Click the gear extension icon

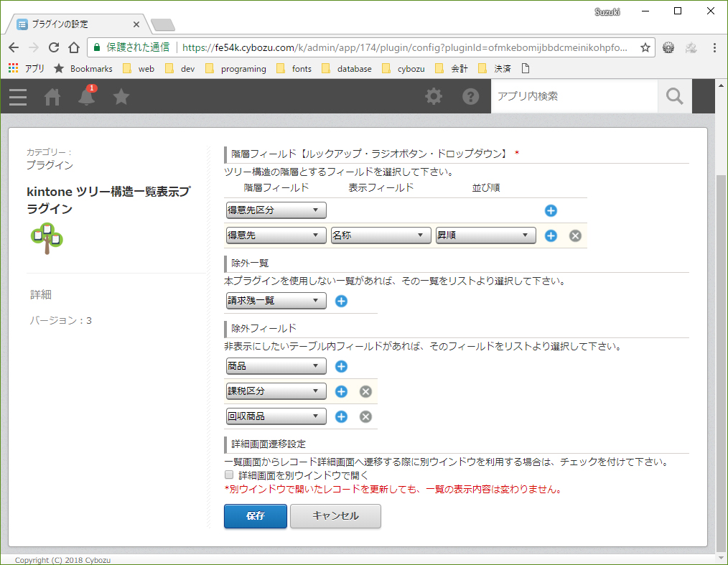[x=668, y=47]
